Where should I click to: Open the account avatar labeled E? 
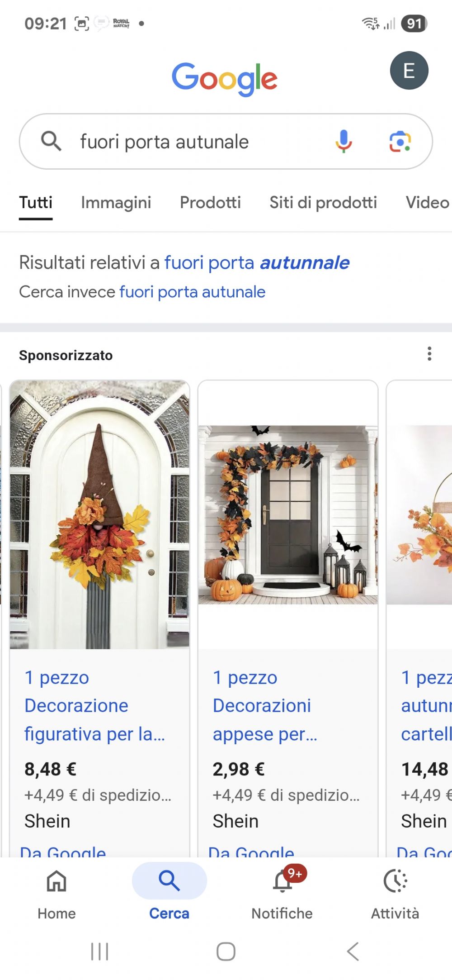pyautogui.click(x=409, y=71)
